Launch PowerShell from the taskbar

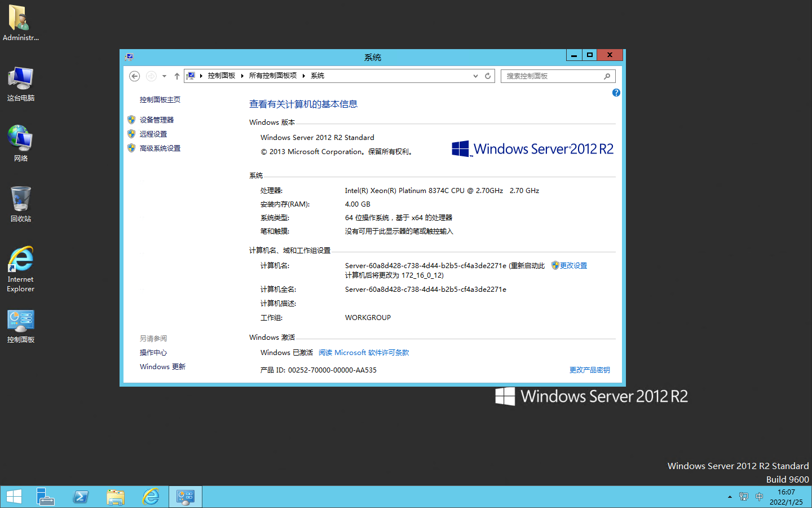tap(81, 497)
